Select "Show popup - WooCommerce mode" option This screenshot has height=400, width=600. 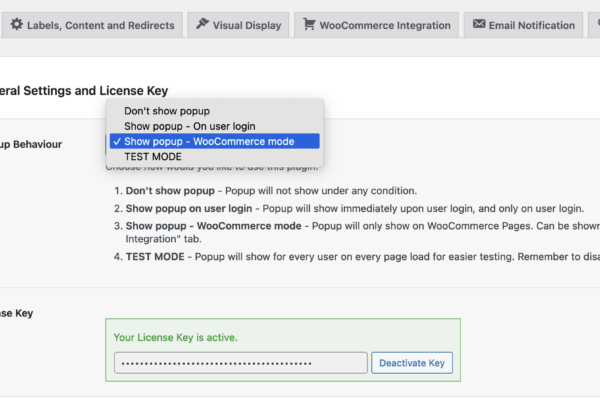[214, 141]
